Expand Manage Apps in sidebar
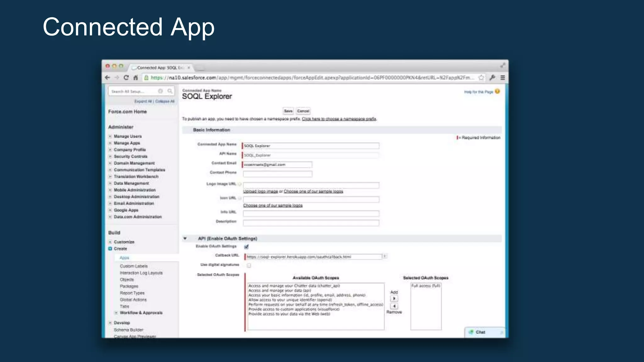The image size is (644, 362). 110,143
